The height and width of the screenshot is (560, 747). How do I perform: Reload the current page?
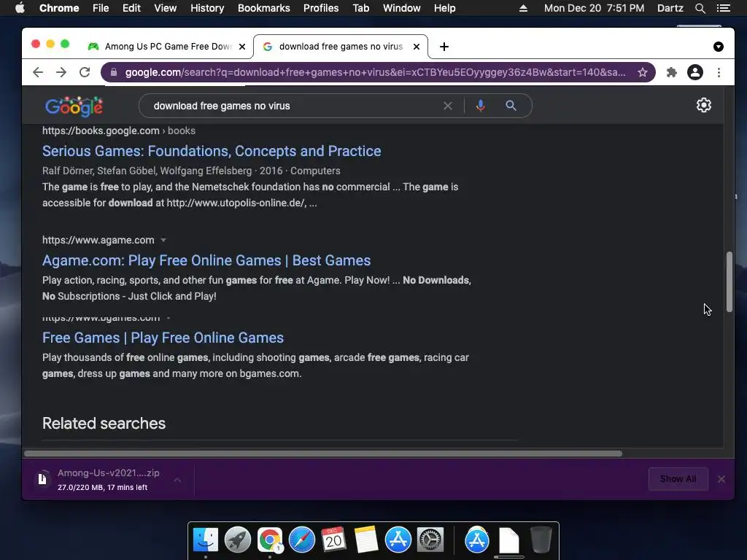85,72
